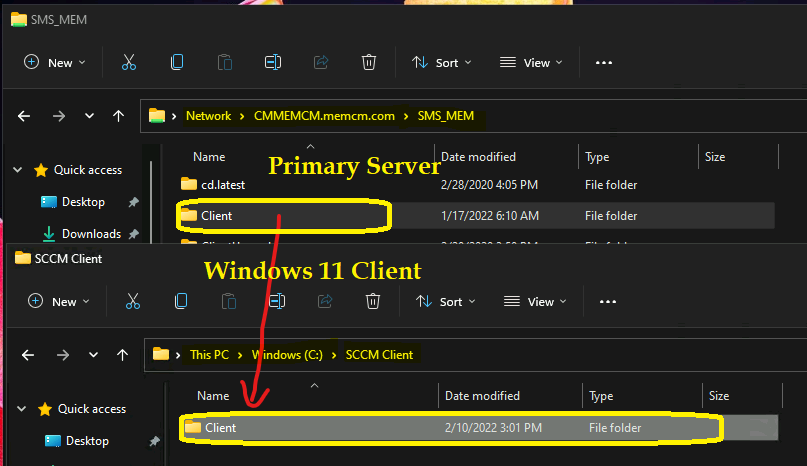Click Rename icon in SMS_MEM window
Viewport: 807px width, 466px height.
click(x=273, y=62)
